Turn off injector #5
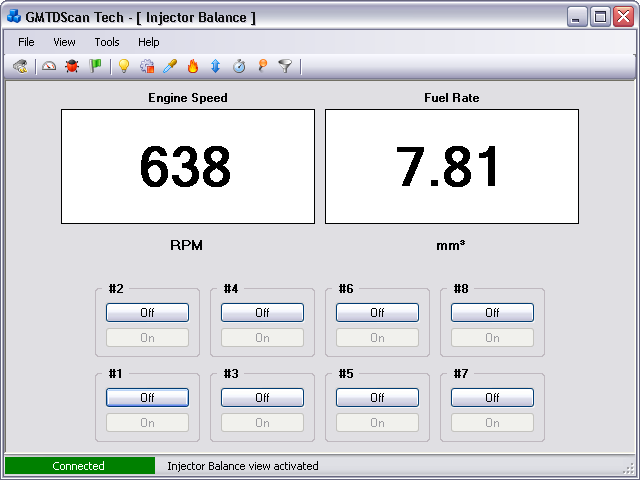The height and width of the screenshot is (480, 640). (378, 398)
